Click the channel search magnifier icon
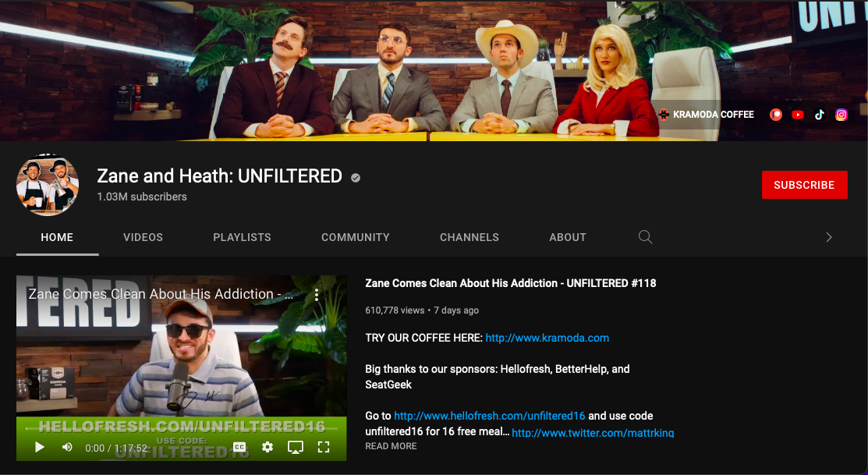868x475 pixels. point(645,237)
